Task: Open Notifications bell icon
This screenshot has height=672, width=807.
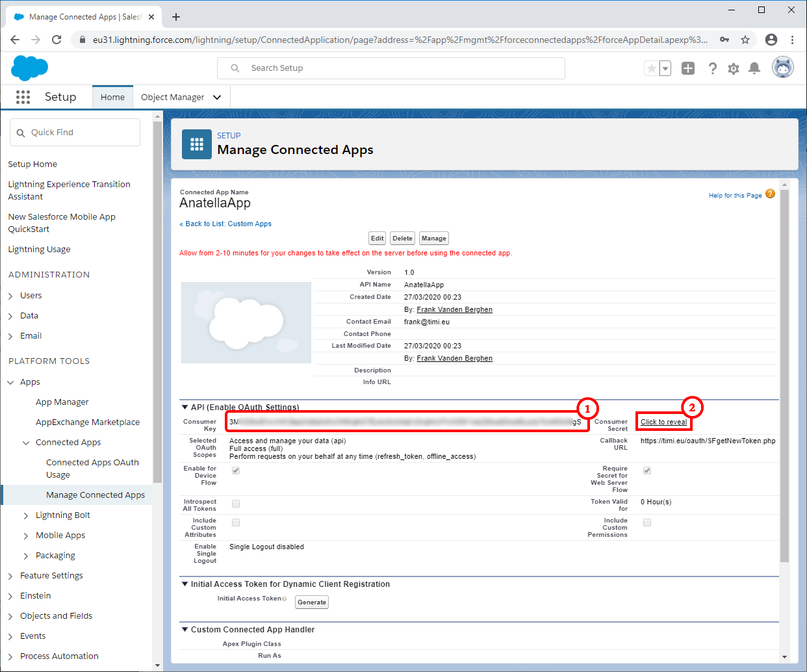Action: coord(754,68)
